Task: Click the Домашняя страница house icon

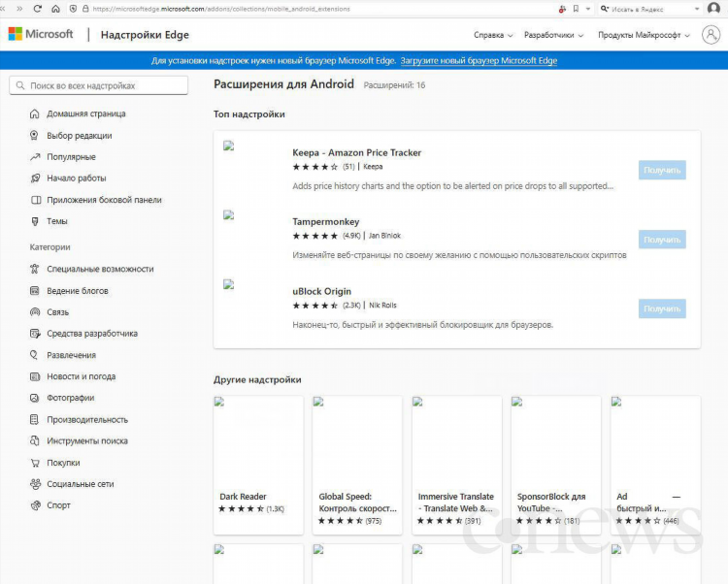Action: (x=35, y=114)
